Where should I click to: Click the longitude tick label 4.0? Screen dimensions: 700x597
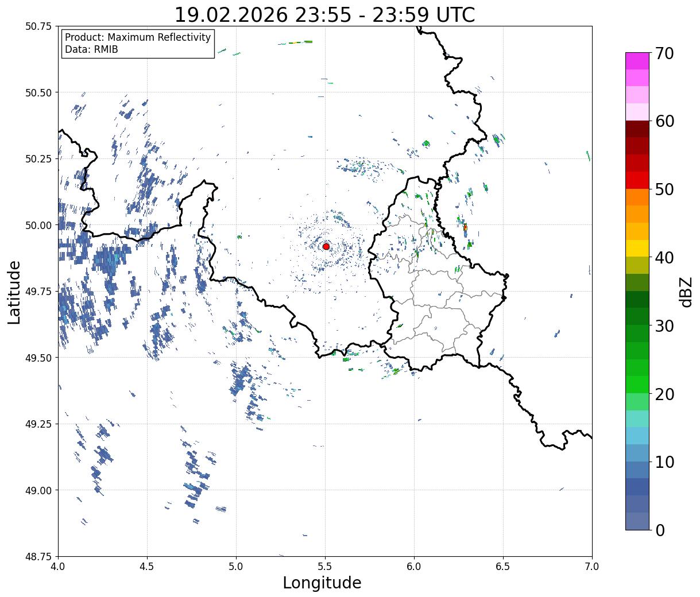pos(58,567)
